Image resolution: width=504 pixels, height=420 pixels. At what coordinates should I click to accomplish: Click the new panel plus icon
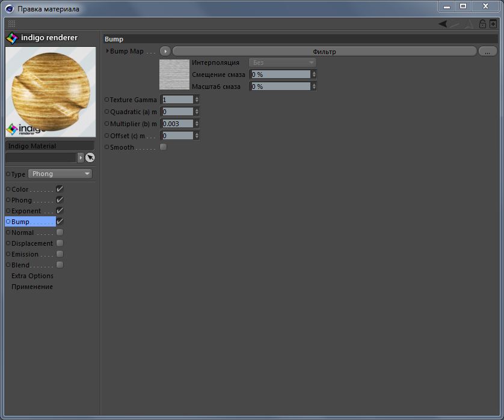point(493,24)
